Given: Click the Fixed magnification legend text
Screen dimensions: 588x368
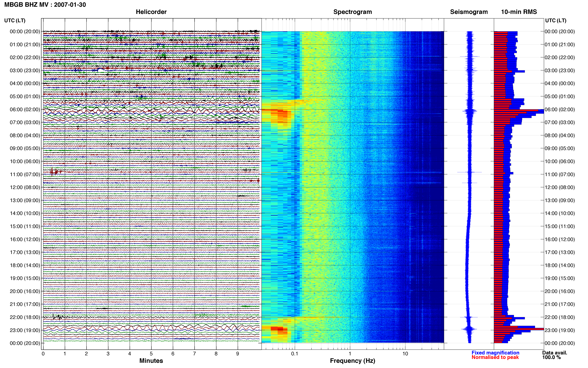Looking at the screenshot, I should tap(495, 353).
